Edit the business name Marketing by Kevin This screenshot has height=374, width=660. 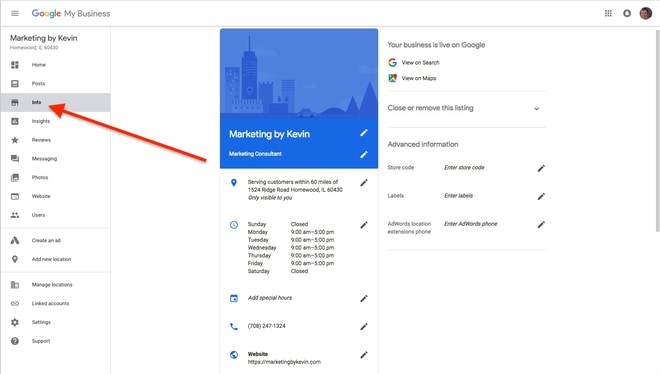point(364,133)
